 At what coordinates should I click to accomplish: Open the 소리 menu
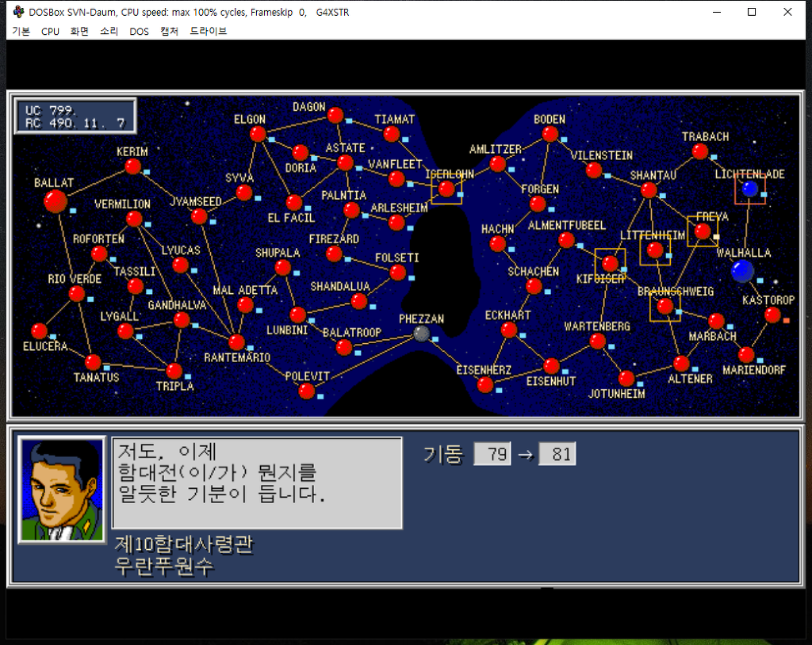pyautogui.click(x=109, y=31)
